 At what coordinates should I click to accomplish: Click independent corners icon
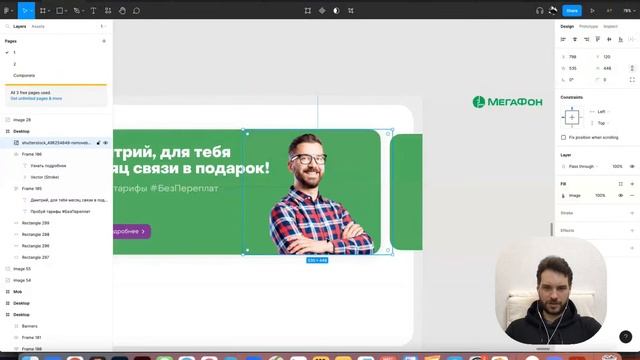tap(632, 80)
